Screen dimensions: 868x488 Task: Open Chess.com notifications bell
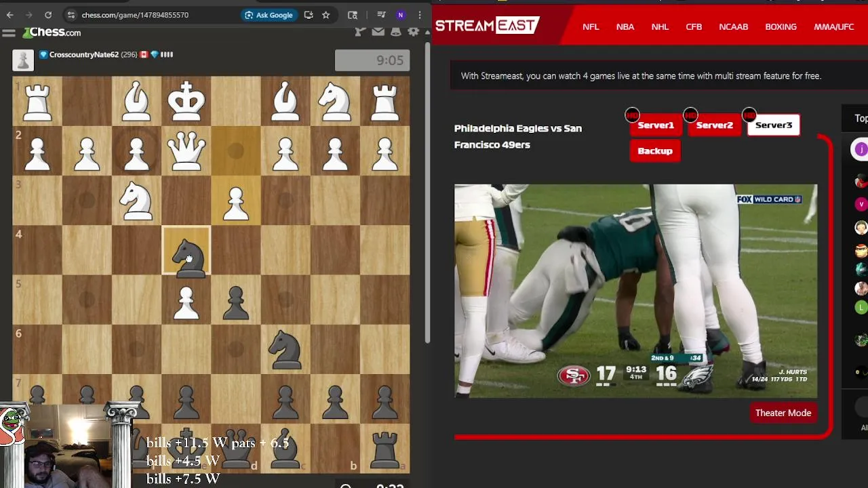point(395,31)
